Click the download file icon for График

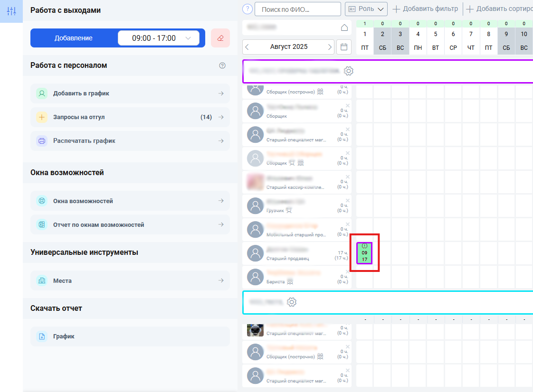[42, 336]
